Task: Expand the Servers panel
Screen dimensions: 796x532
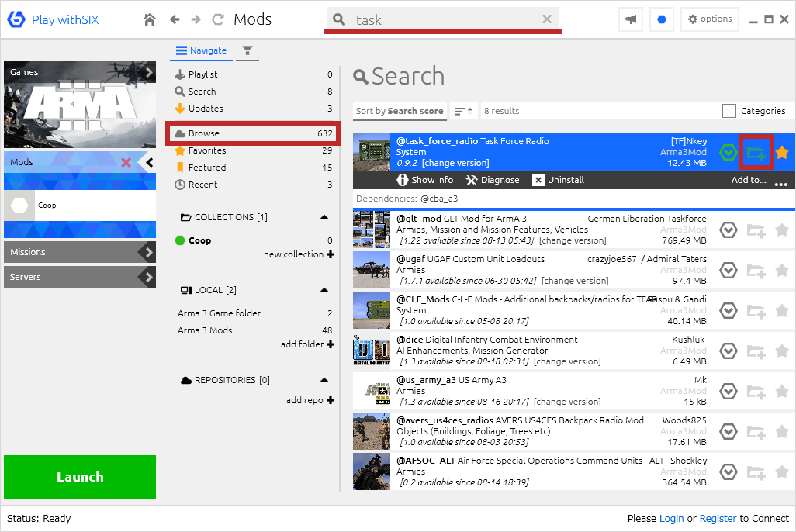Action: pos(80,277)
